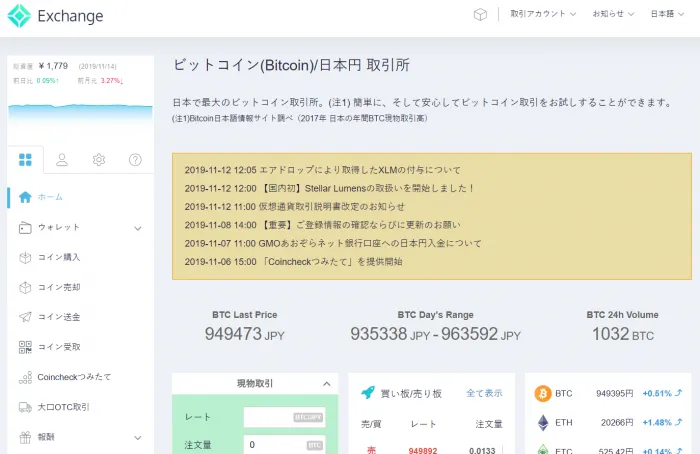Open Coincheckつみたて menu item

[x=74, y=377]
